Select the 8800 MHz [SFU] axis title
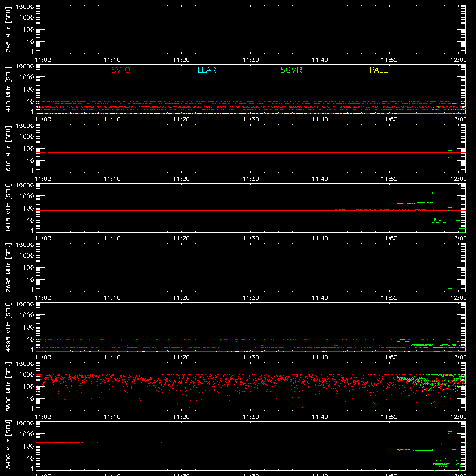The image size is (476, 476). (x=8, y=386)
